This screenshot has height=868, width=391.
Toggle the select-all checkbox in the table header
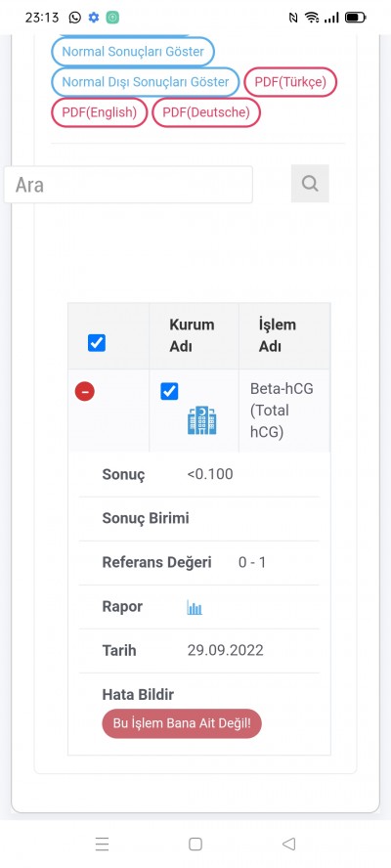click(x=97, y=343)
